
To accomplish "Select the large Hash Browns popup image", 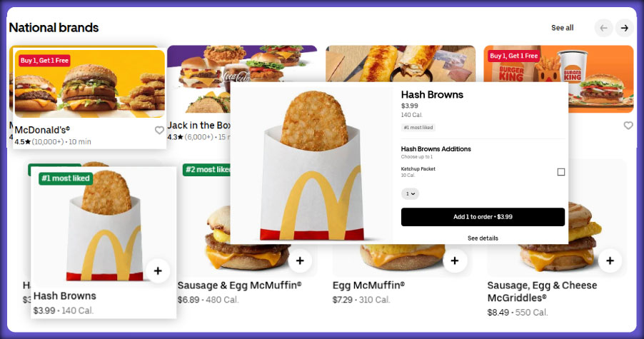I will 312,164.
